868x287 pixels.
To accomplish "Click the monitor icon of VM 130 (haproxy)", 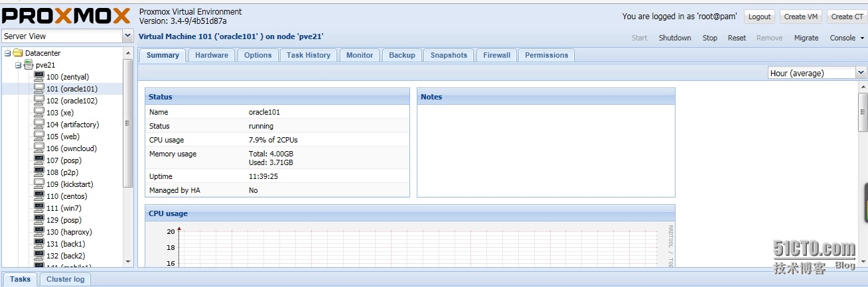I will [39, 232].
